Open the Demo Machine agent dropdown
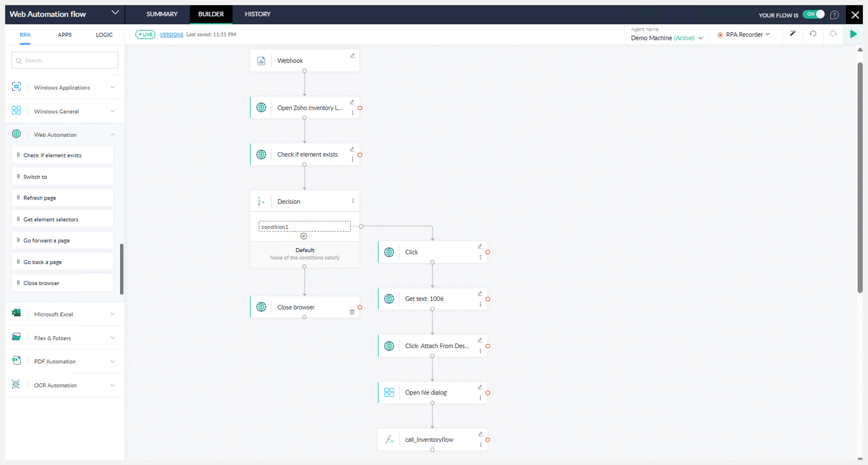Screen dimensions: 868x465 700,38
